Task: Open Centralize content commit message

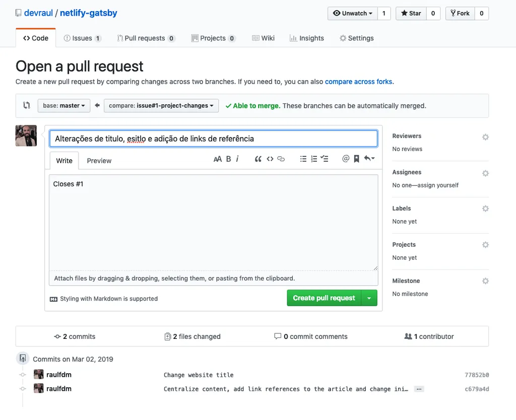Action: pos(286,389)
